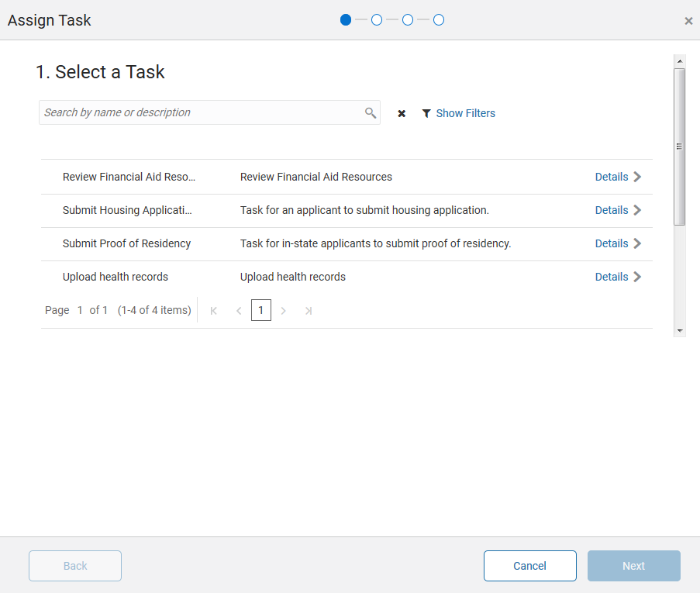Click the Next button
This screenshot has height=593, width=700.
pyautogui.click(x=633, y=566)
